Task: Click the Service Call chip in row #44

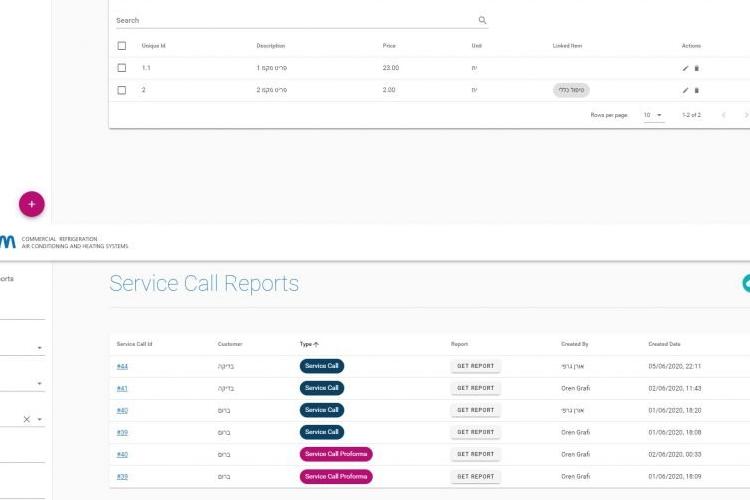Action: pyautogui.click(x=322, y=366)
